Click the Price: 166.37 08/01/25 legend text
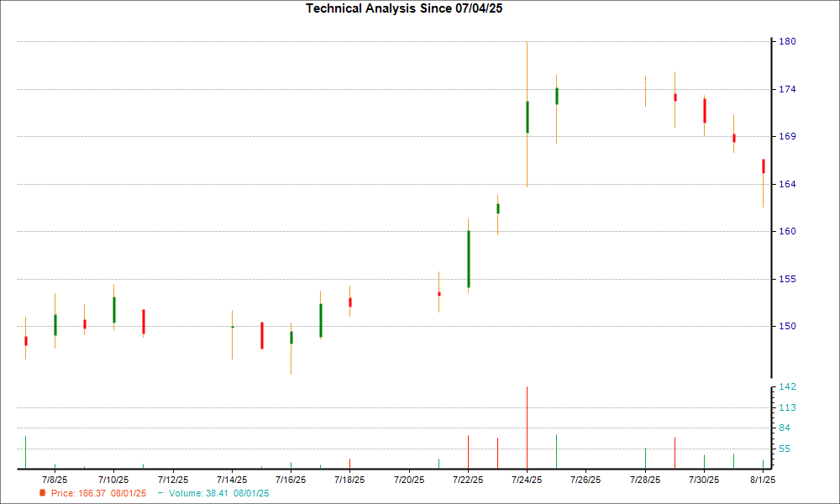The width and height of the screenshot is (840, 504). 98,493
